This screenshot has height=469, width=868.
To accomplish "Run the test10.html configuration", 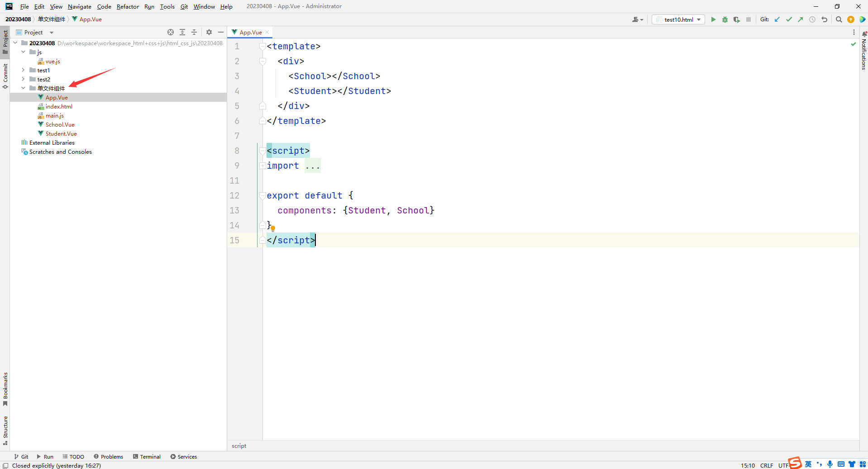I will click(x=713, y=19).
